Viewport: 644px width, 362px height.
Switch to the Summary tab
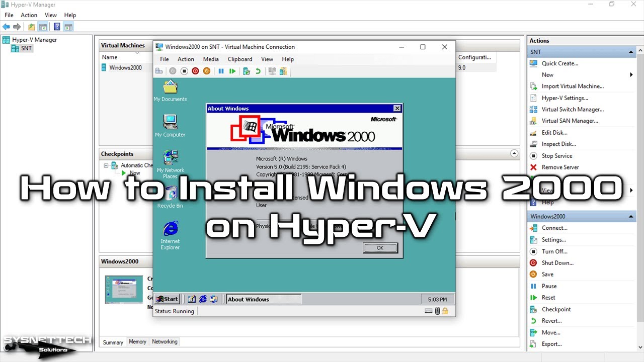113,342
